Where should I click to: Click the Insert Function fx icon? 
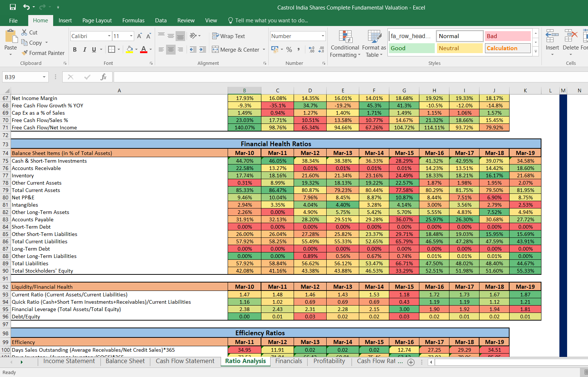coord(103,77)
